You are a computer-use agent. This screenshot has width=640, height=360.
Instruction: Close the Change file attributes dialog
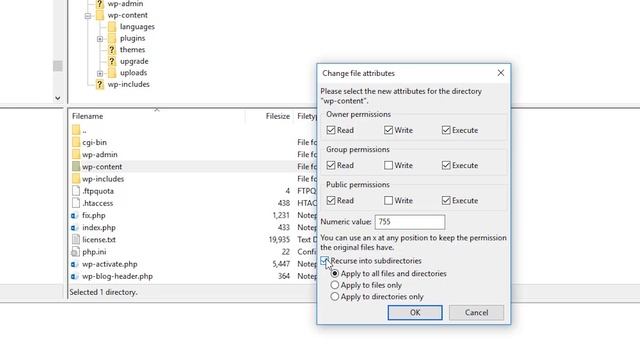point(501,73)
